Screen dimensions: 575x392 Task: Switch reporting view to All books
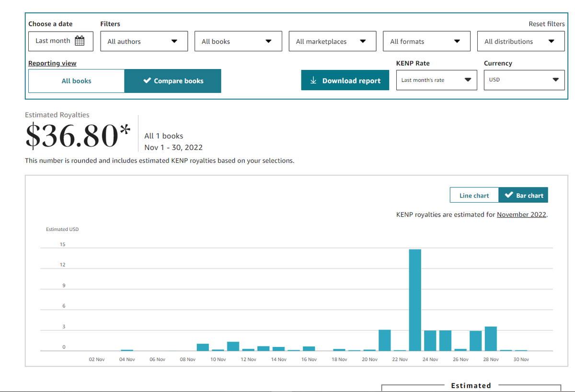pos(77,81)
